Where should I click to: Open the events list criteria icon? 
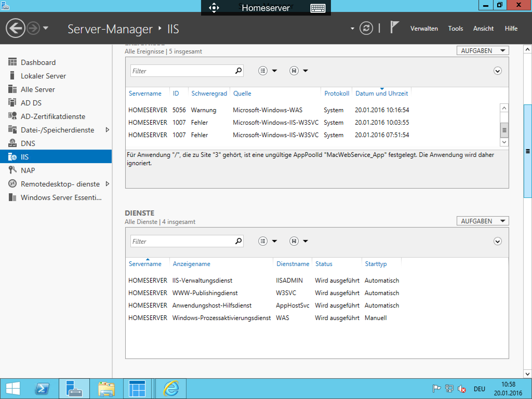(263, 71)
